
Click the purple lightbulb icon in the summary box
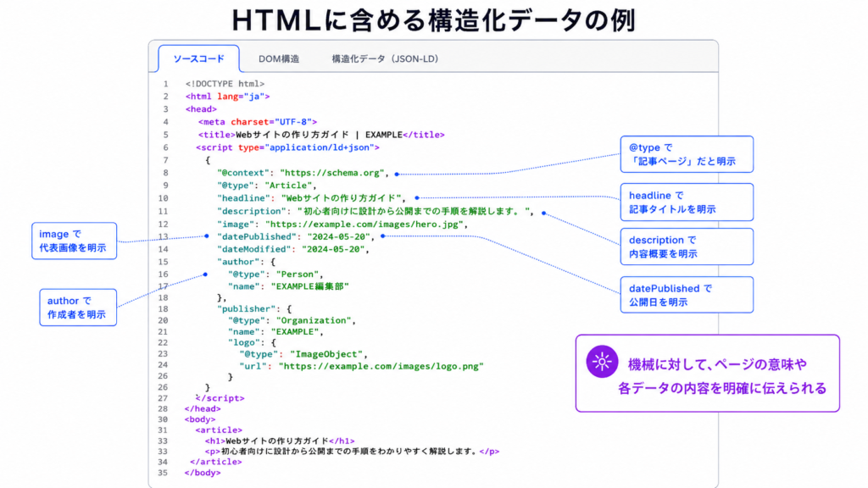tap(602, 362)
